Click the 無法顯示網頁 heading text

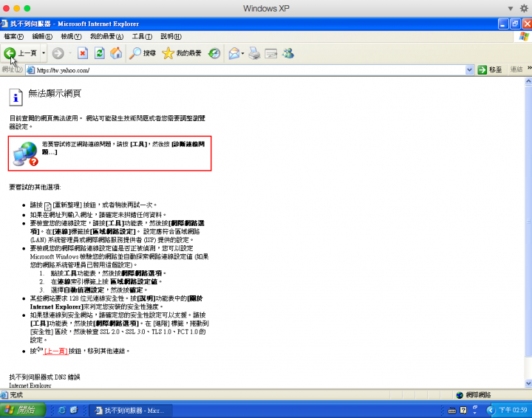(x=55, y=93)
